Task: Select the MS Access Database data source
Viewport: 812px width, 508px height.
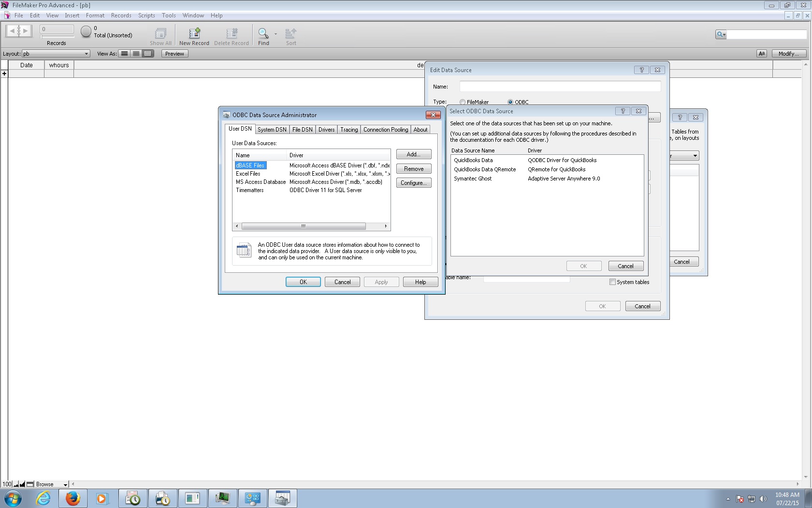Action: [312, 182]
